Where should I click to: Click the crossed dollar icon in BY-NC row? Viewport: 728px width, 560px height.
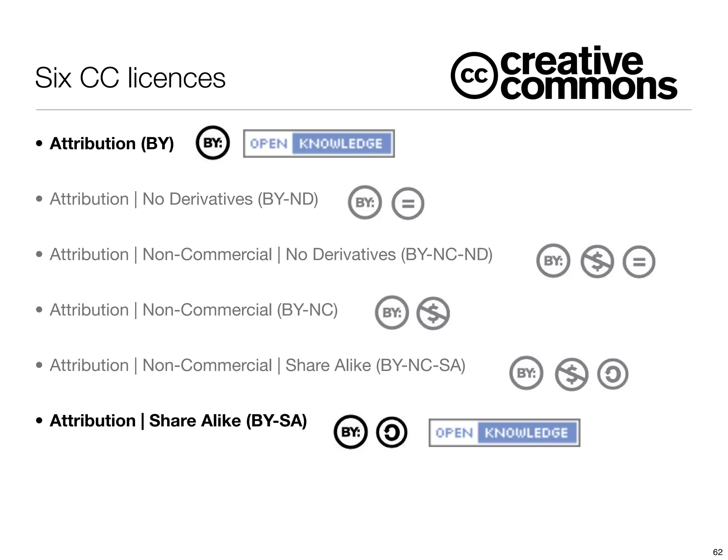pyautogui.click(x=433, y=313)
